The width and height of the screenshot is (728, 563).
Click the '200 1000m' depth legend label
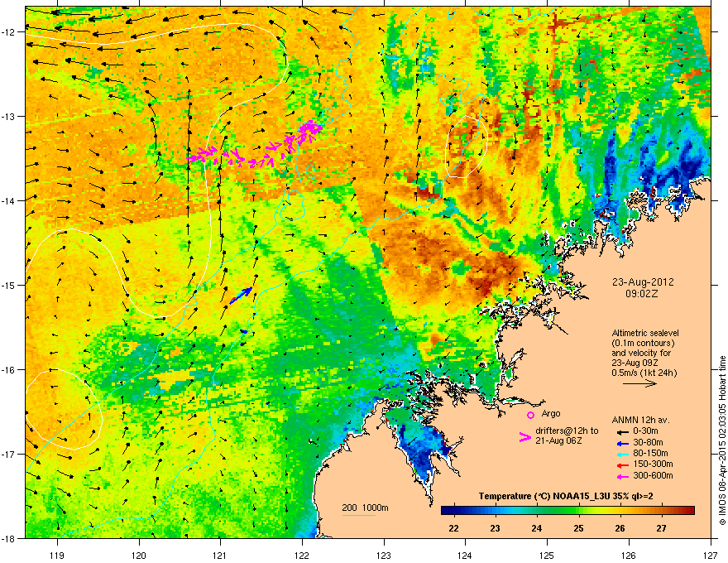coord(365,508)
